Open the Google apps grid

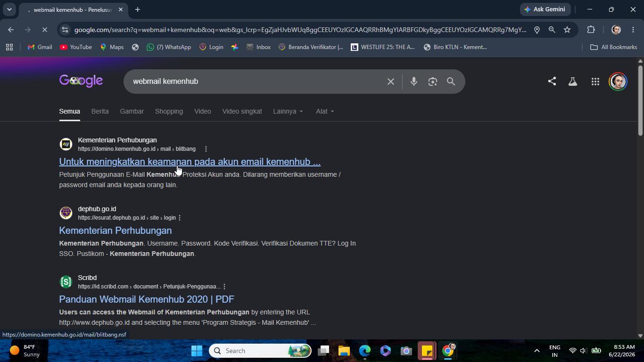(x=595, y=82)
